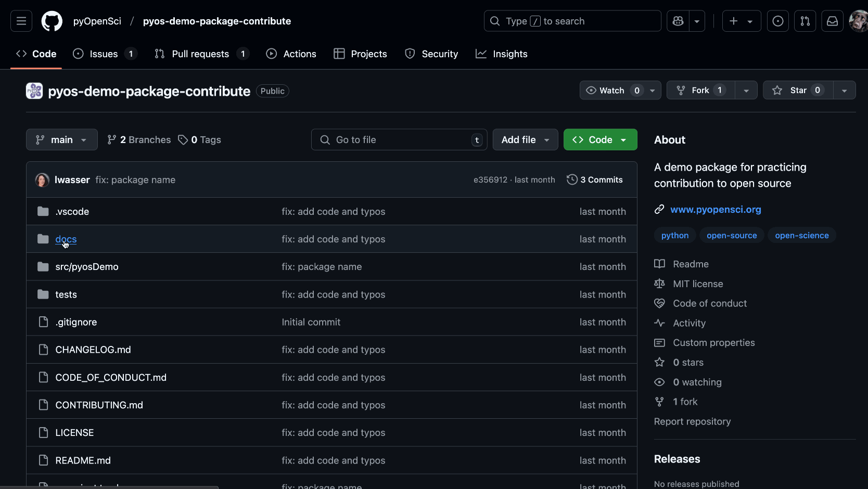Viewport: 868px width, 489px height.
Task: Open the Actions tab
Action: tap(291, 54)
